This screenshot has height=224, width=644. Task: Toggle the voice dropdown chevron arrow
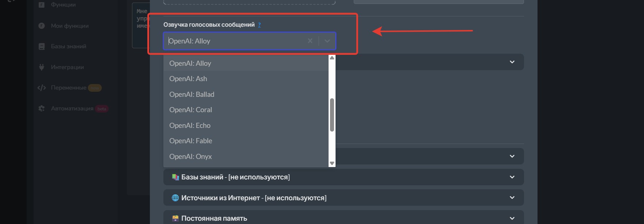[x=327, y=41]
